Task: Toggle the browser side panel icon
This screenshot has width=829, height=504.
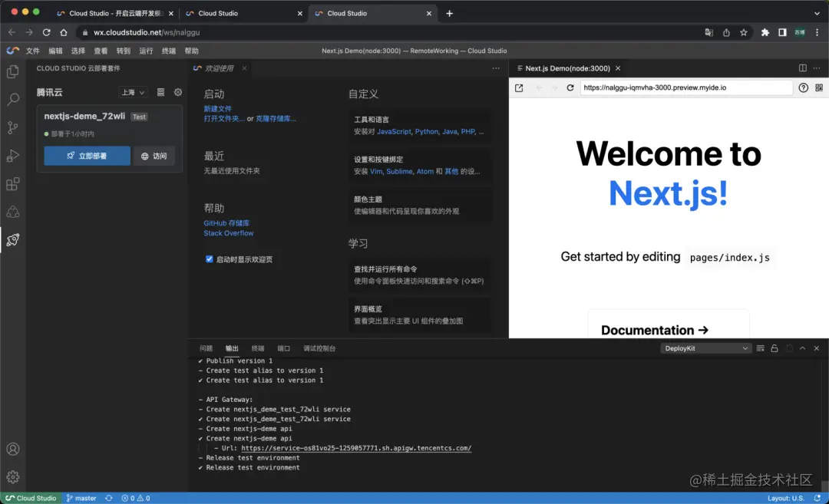Action: click(782, 32)
